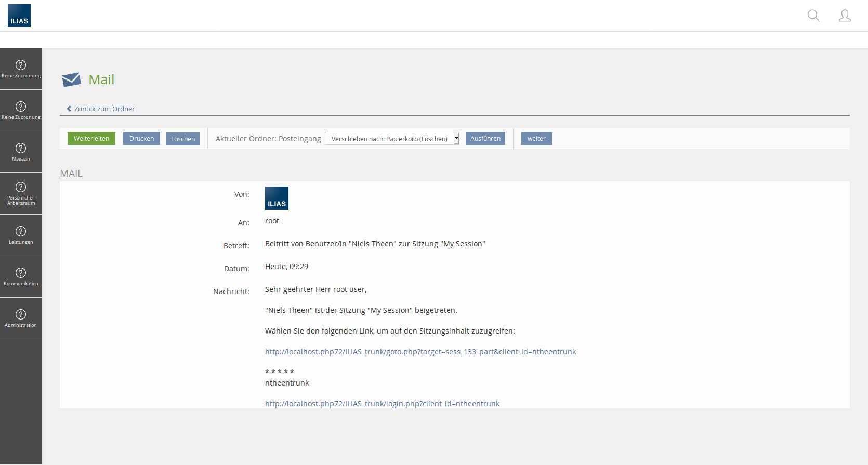Click the Drucken button

tap(141, 139)
